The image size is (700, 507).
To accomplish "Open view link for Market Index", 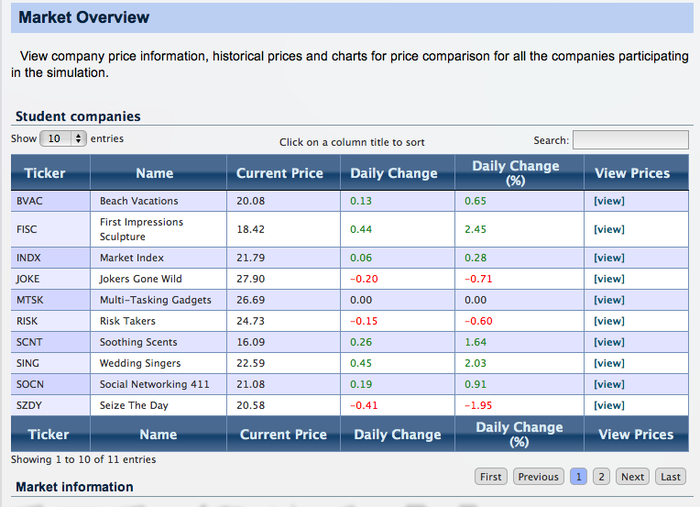I will click(609, 258).
